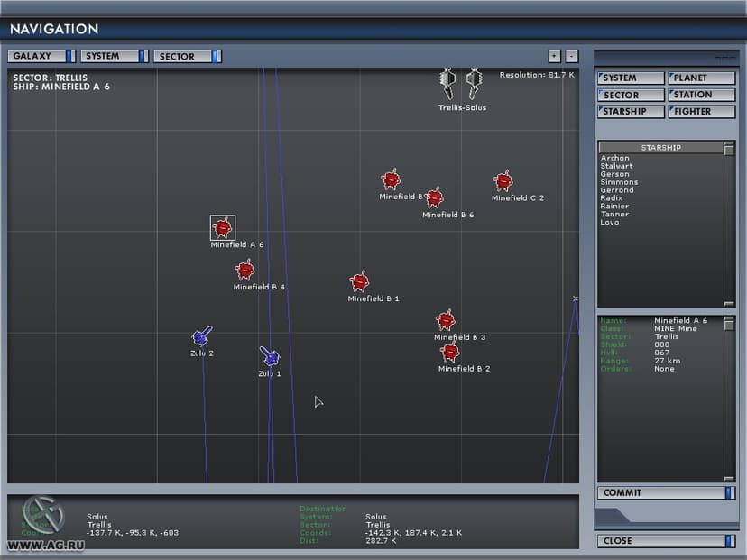This screenshot has width=747, height=560.
Task: Select Rainier in the starship list
Action: click(x=614, y=207)
